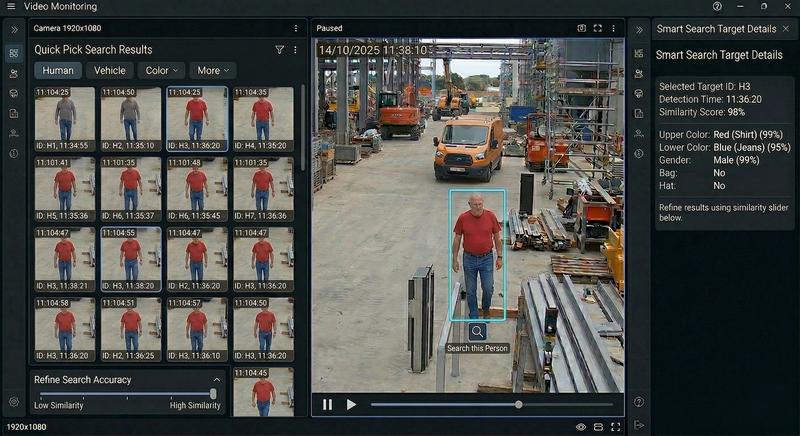
Task: Open the people icon in the left sidebar
Action: 14,73
